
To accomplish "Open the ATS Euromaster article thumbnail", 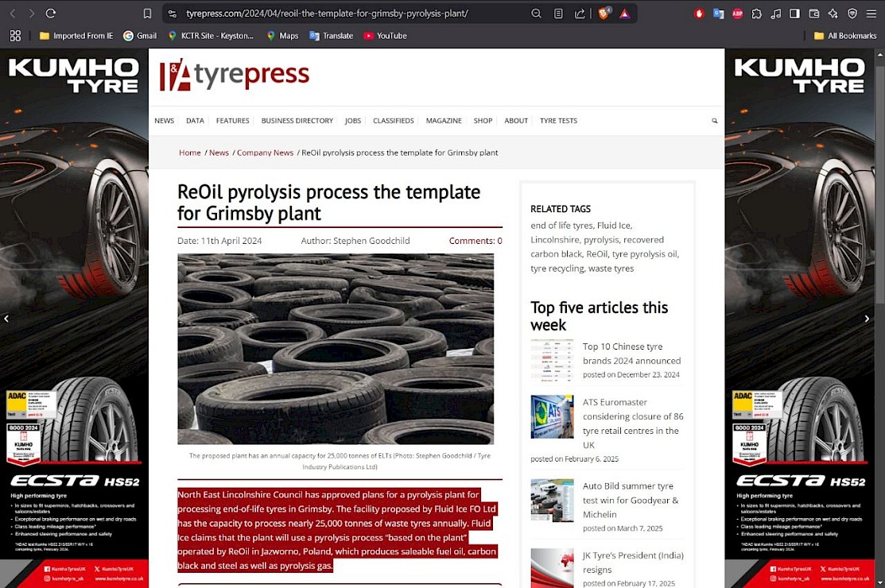I will pyautogui.click(x=552, y=416).
